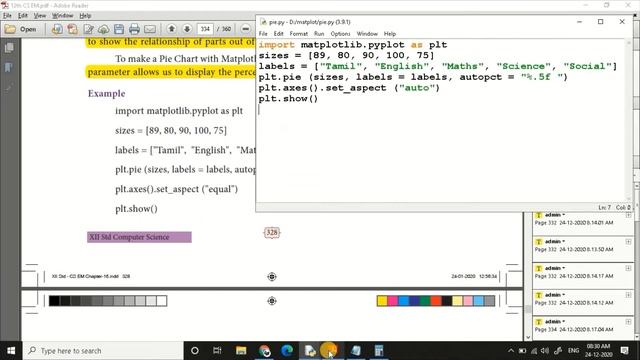Image resolution: width=640 pixels, height=360 pixels.
Task: Expand the Page 334 comment dated 8:17:04 AM
Action: coord(628,322)
